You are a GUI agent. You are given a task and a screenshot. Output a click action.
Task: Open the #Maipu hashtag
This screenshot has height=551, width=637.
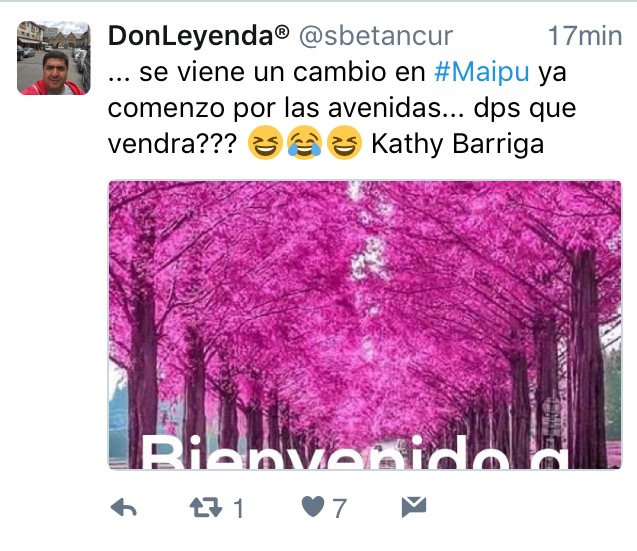(x=482, y=72)
